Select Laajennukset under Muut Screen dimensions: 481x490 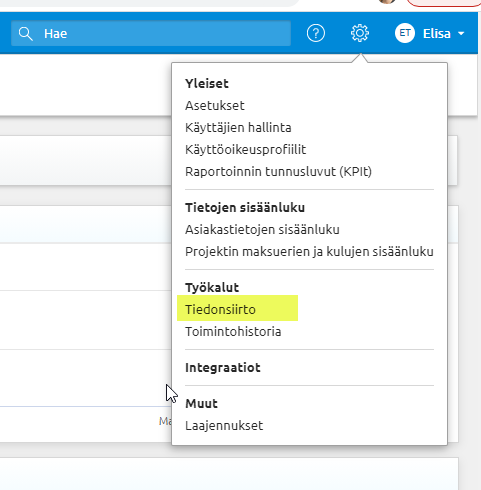click(224, 425)
